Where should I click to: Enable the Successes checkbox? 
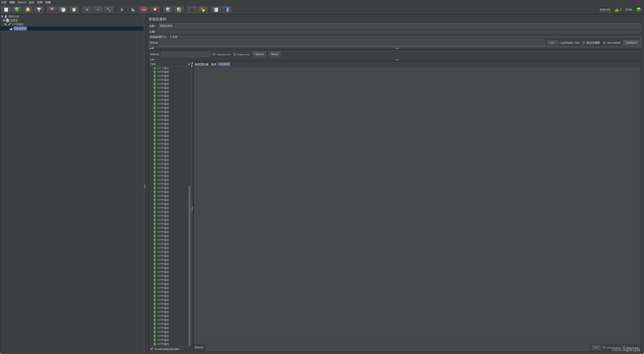click(x=604, y=43)
